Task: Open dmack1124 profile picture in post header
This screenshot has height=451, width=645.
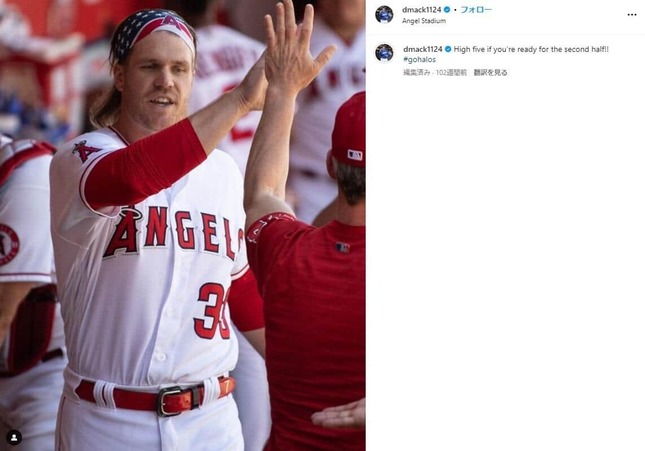Action: (x=384, y=14)
